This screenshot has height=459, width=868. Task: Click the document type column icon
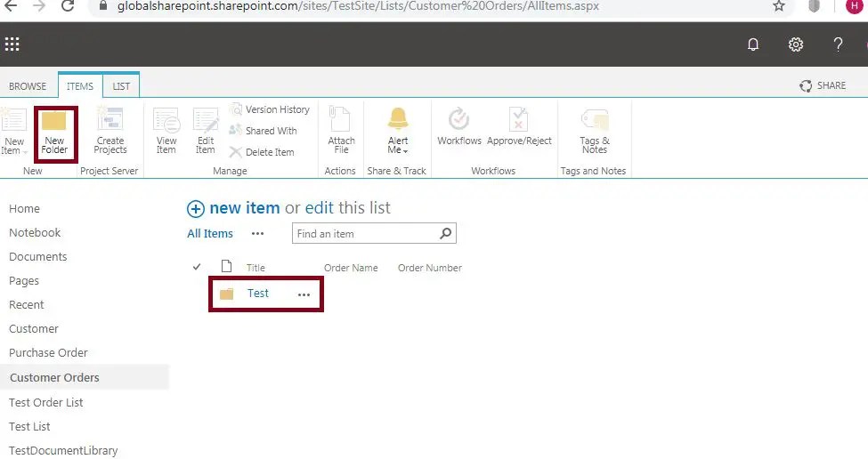226,267
